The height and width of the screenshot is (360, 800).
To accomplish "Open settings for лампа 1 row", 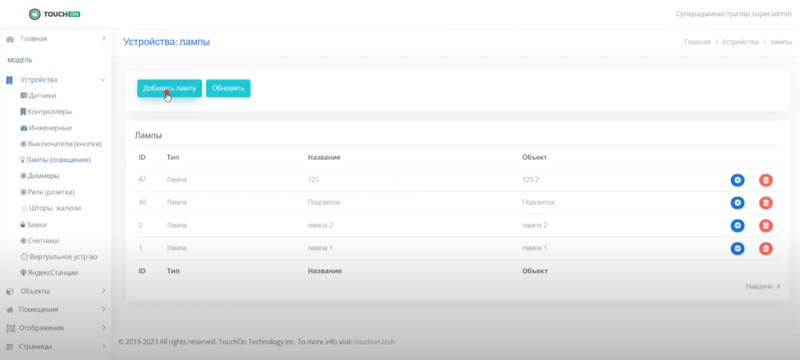I will click(737, 248).
